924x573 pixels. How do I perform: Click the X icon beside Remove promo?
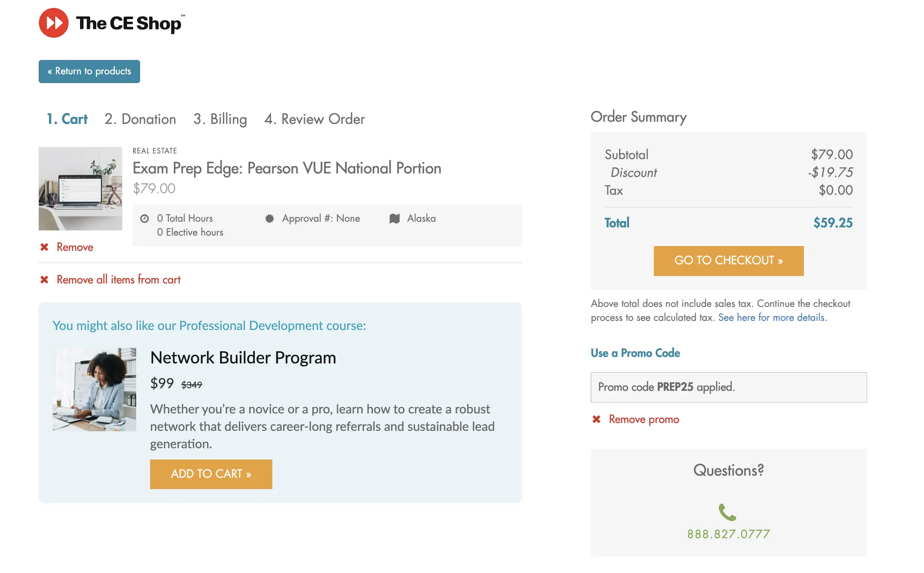pos(596,419)
